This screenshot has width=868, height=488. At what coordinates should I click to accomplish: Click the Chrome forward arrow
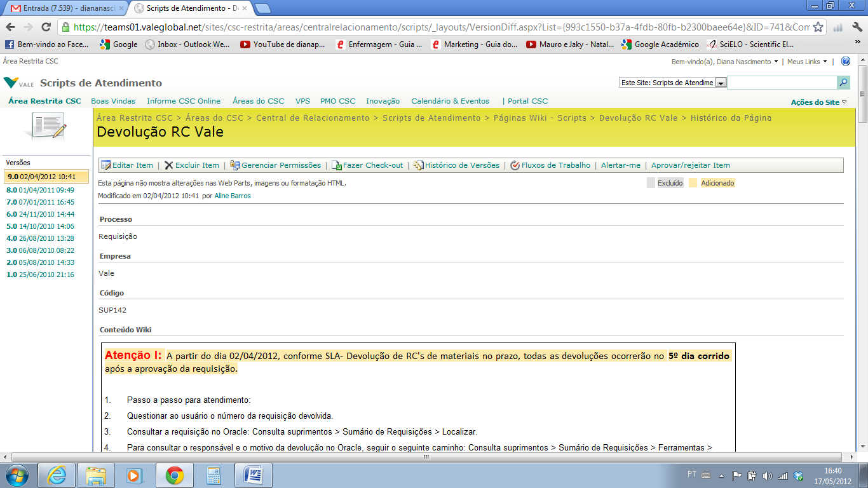pos(28,27)
